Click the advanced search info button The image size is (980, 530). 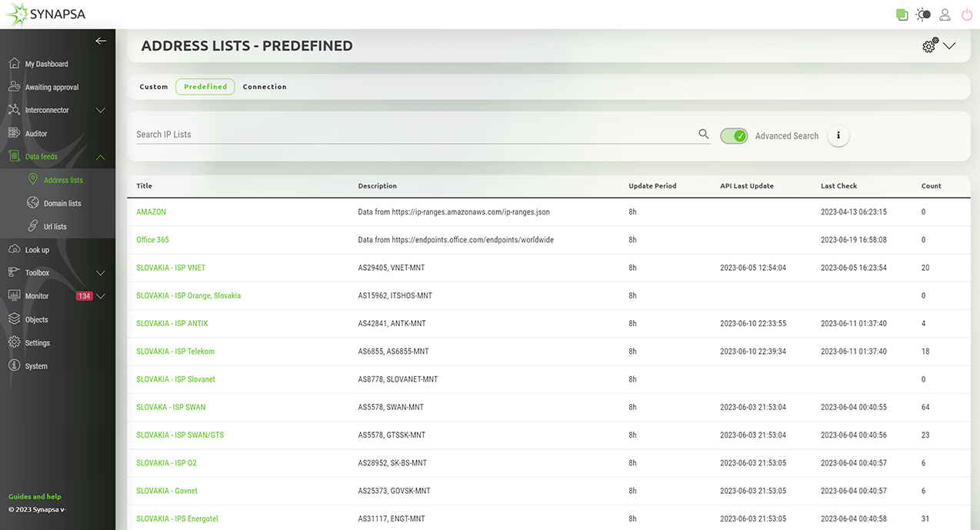(838, 135)
